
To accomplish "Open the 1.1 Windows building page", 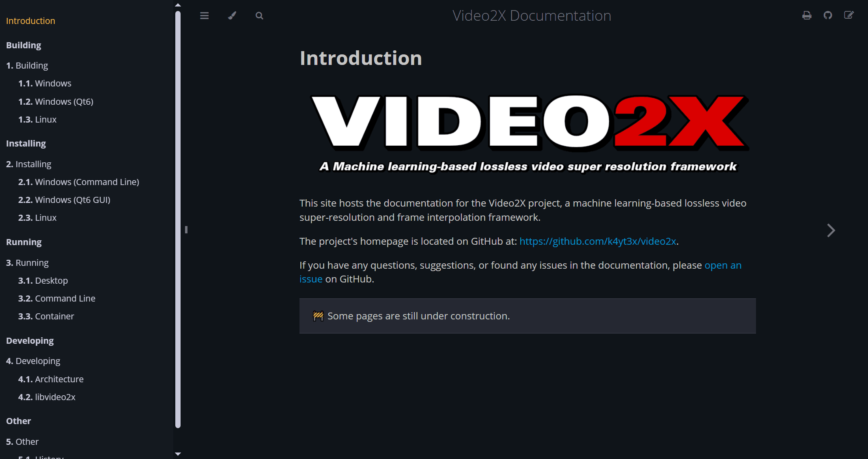I will (x=45, y=83).
